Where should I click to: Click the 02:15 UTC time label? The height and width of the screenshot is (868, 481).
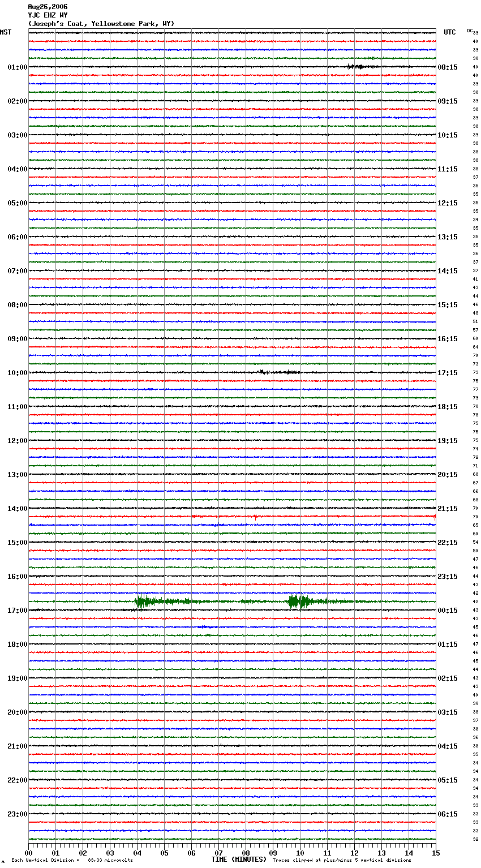(448, 678)
